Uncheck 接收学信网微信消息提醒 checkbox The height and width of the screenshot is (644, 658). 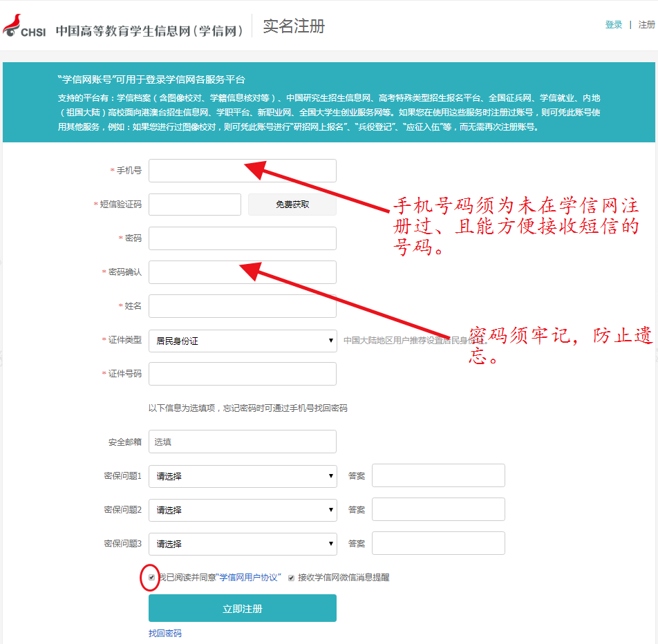click(x=292, y=578)
